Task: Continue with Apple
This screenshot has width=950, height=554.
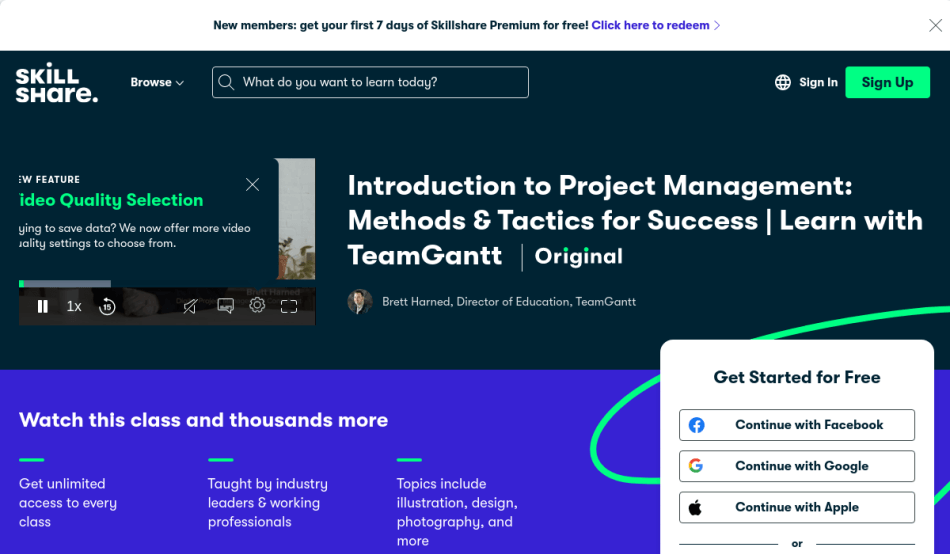Action: 797,507
